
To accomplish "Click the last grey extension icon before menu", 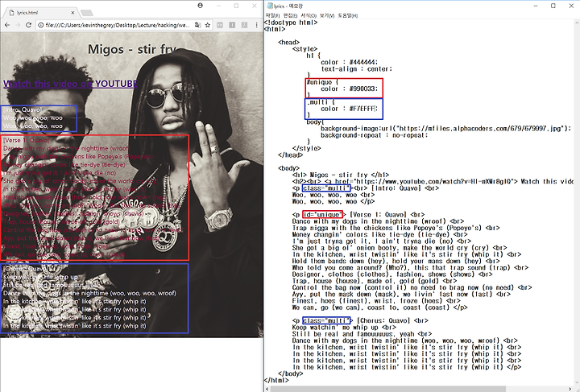I will point(245,25).
